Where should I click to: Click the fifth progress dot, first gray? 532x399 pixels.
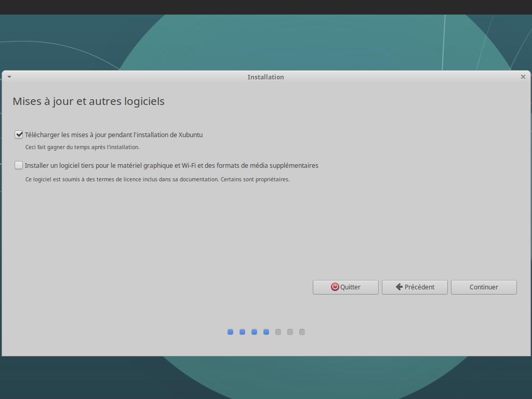(x=278, y=332)
